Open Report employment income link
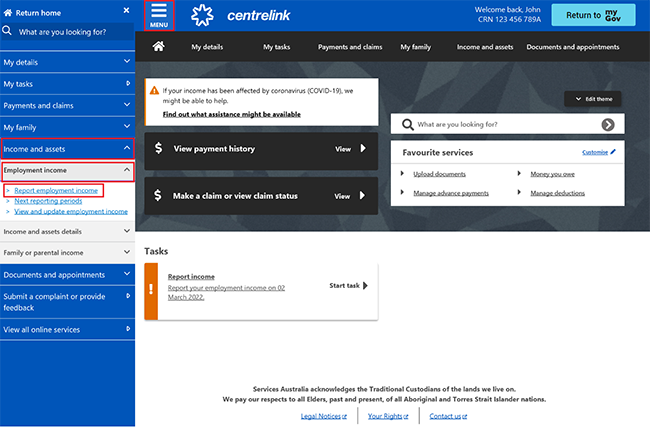The width and height of the screenshot is (650, 433). pyautogui.click(x=56, y=190)
